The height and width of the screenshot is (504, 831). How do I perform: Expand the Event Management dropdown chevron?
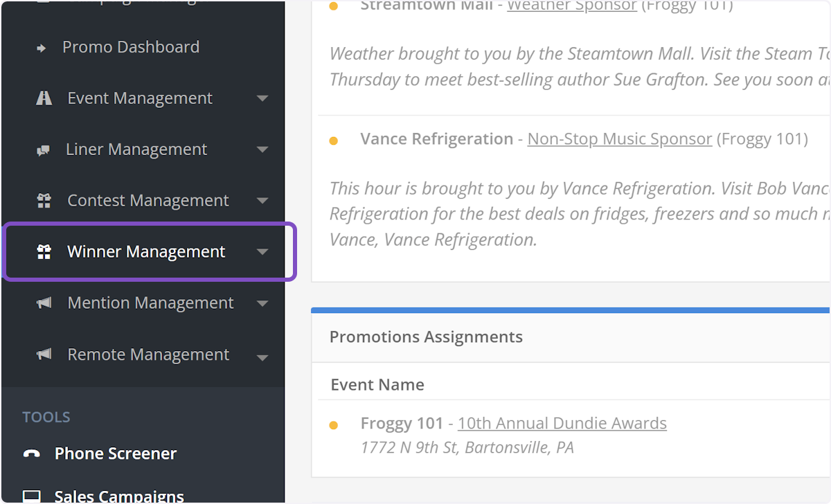262,98
